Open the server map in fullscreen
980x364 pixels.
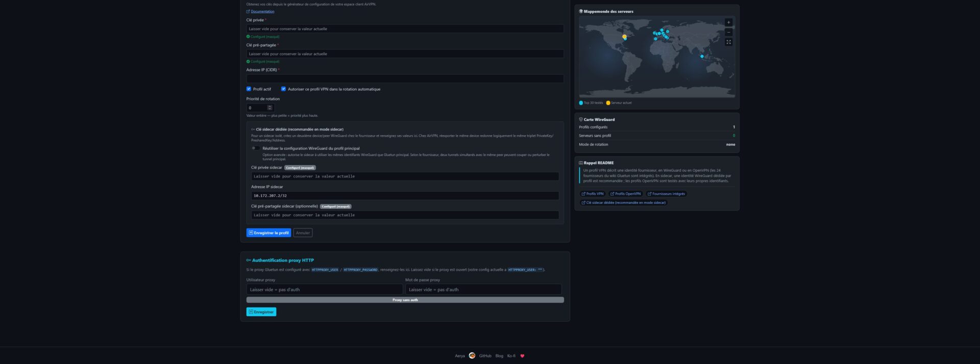pyautogui.click(x=728, y=42)
